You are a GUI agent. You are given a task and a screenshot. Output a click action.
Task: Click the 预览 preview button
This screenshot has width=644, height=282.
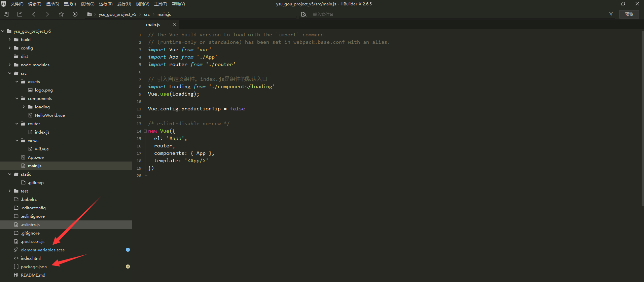(629, 14)
